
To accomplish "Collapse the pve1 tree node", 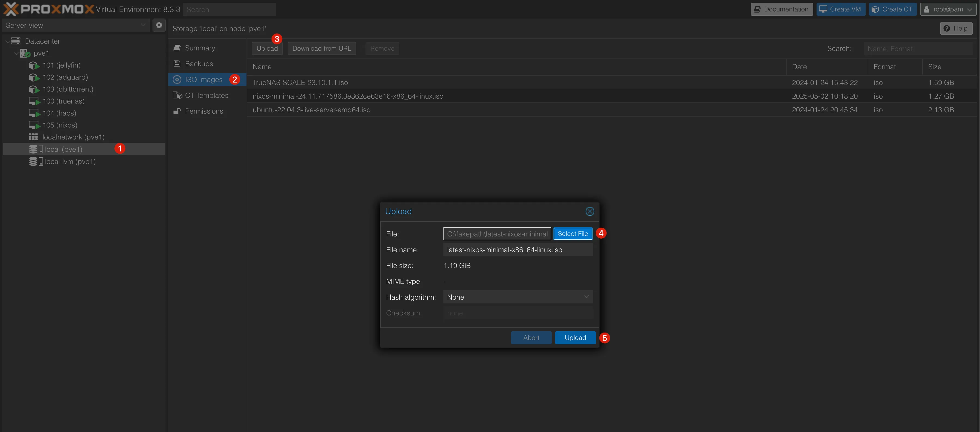I will click(16, 54).
